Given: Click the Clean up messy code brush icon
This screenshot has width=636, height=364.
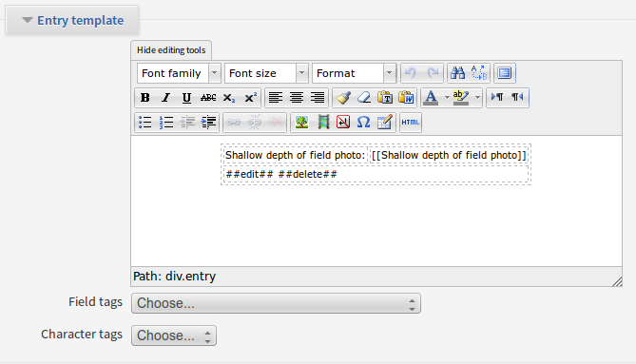Looking at the screenshot, I should click(x=343, y=98).
